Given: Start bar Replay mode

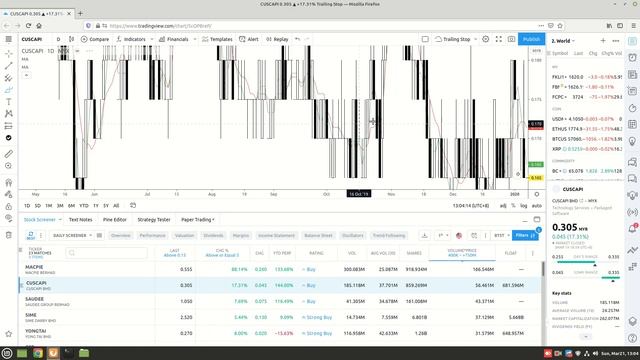Looking at the screenshot, I should tap(277, 39).
